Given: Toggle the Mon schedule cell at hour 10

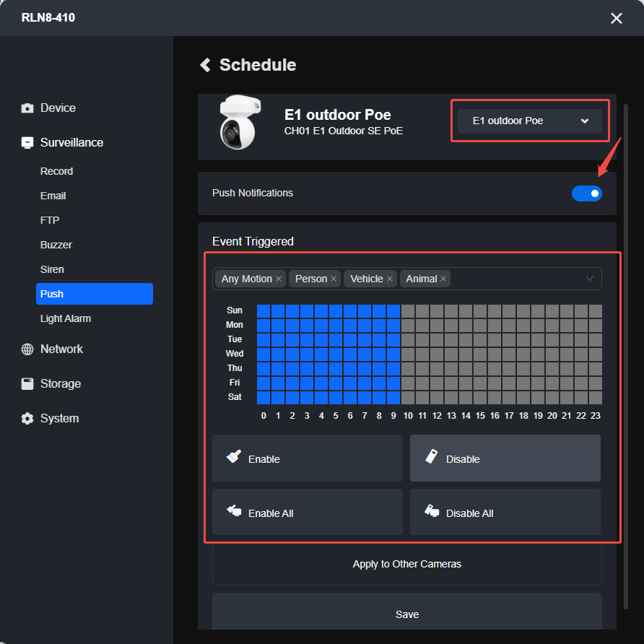Looking at the screenshot, I should click(x=408, y=326).
